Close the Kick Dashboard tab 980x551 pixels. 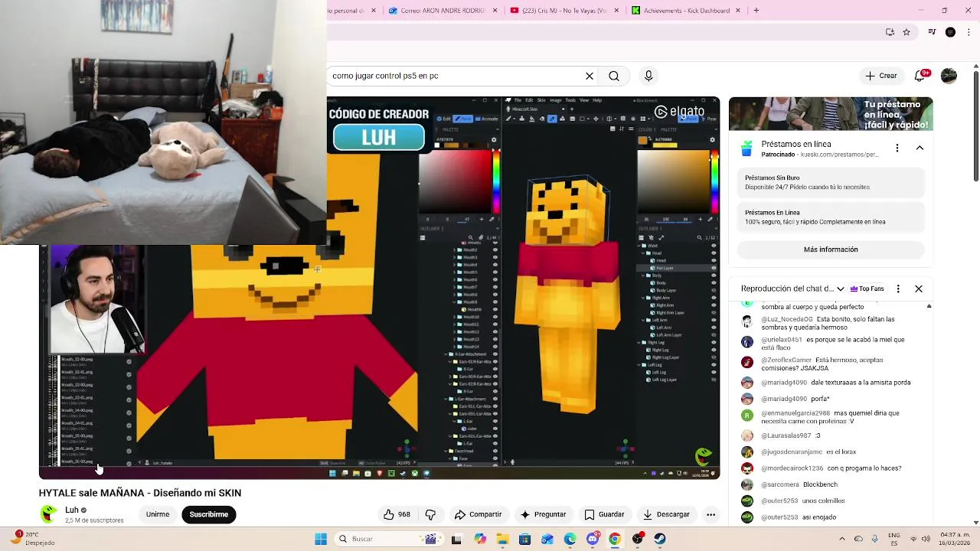pos(739,11)
